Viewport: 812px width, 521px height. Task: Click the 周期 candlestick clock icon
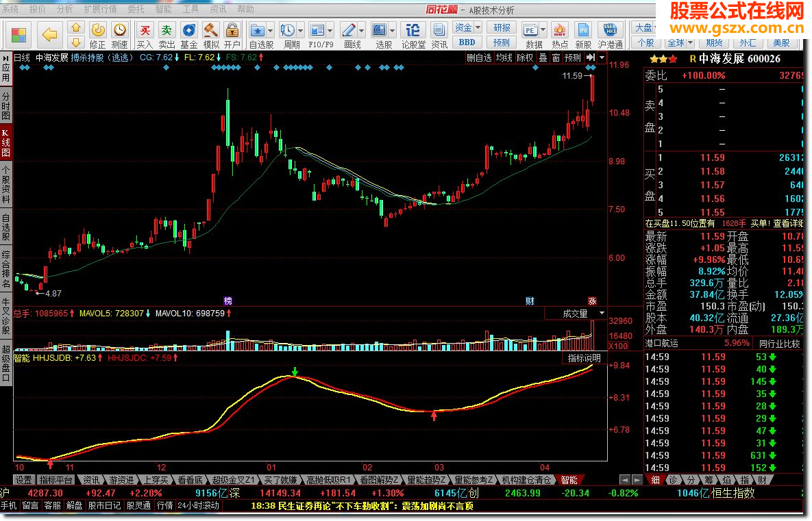(x=287, y=30)
